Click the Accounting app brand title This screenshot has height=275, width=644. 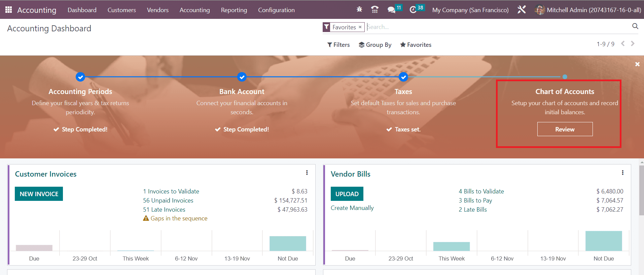(37, 10)
